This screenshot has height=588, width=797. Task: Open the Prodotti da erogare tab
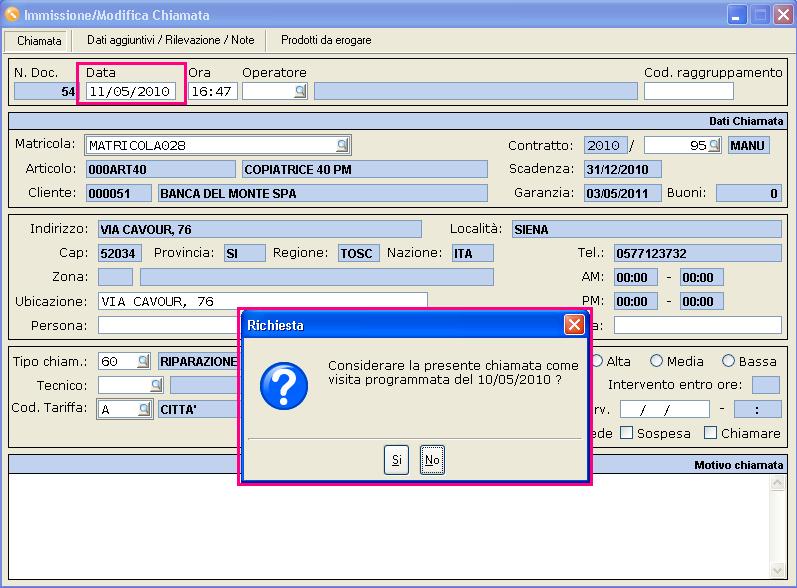(326, 40)
